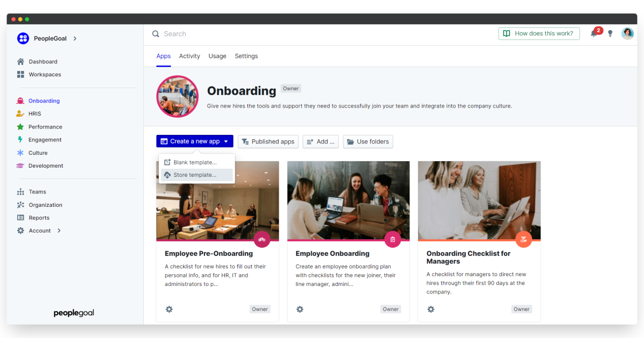This screenshot has width=644, height=338.
Task: Open Organization in the sidebar
Action: click(46, 205)
